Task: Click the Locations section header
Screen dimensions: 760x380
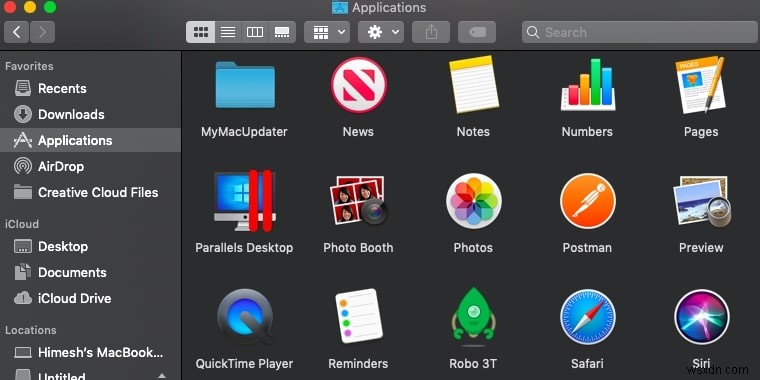Action: point(31,330)
